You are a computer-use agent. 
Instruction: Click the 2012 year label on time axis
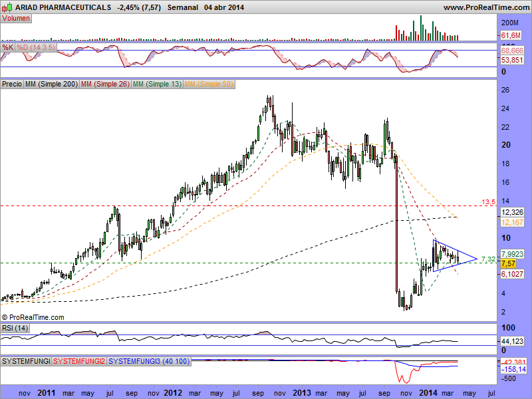[173, 393]
